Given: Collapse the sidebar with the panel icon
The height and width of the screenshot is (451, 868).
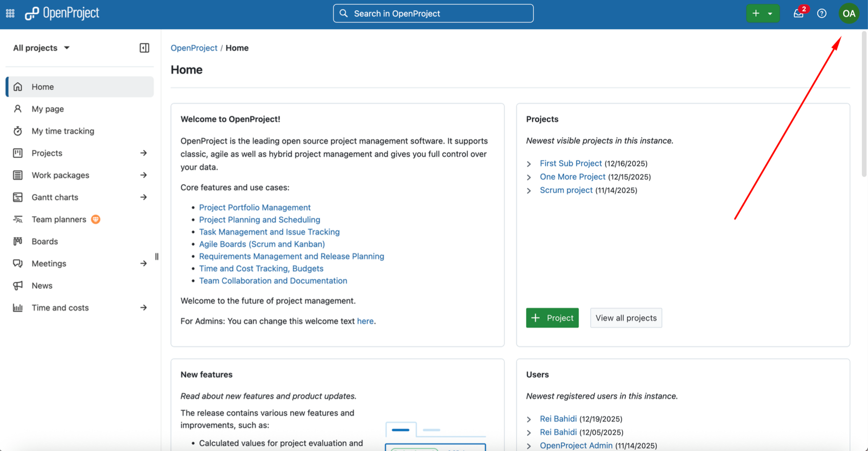Looking at the screenshot, I should (x=144, y=48).
